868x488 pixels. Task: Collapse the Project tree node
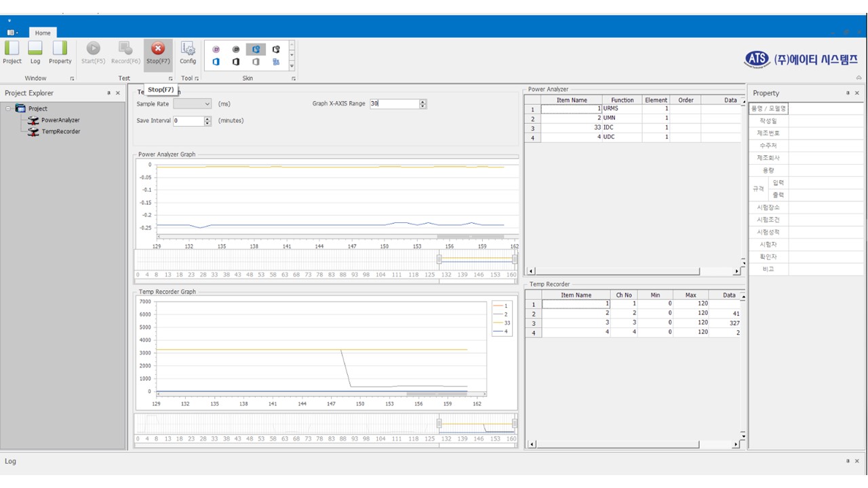point(9,108)
